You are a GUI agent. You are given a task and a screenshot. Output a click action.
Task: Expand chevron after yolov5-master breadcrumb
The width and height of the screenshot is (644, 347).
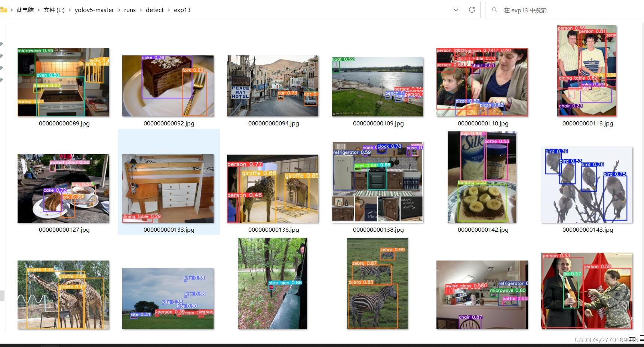click(119, 10)
